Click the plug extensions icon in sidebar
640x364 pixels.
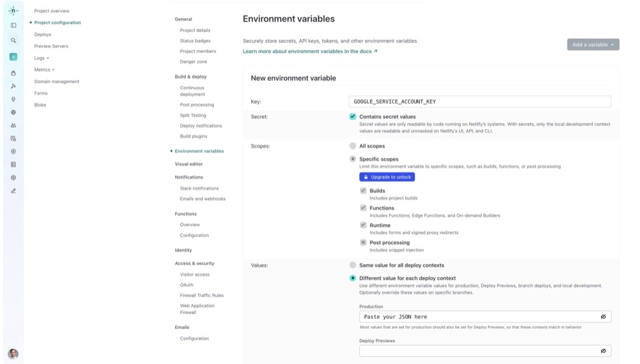[x=13, y=99]
